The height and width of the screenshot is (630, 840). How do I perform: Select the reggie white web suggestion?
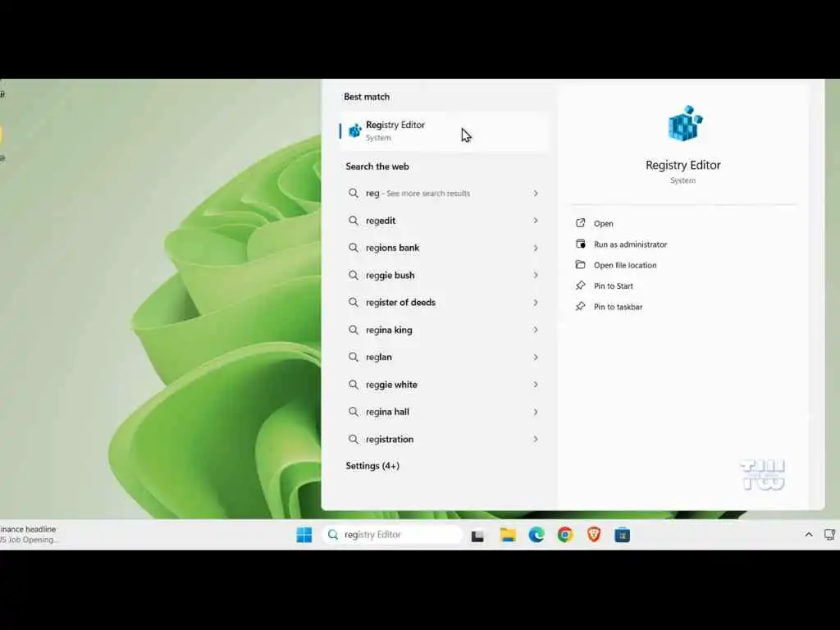pos(444,385)
